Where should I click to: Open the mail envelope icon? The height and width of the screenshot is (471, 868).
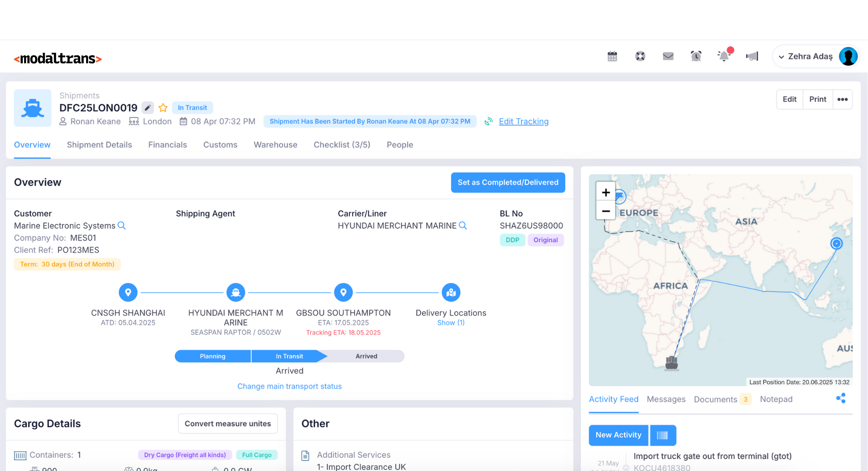click(668, 56)
